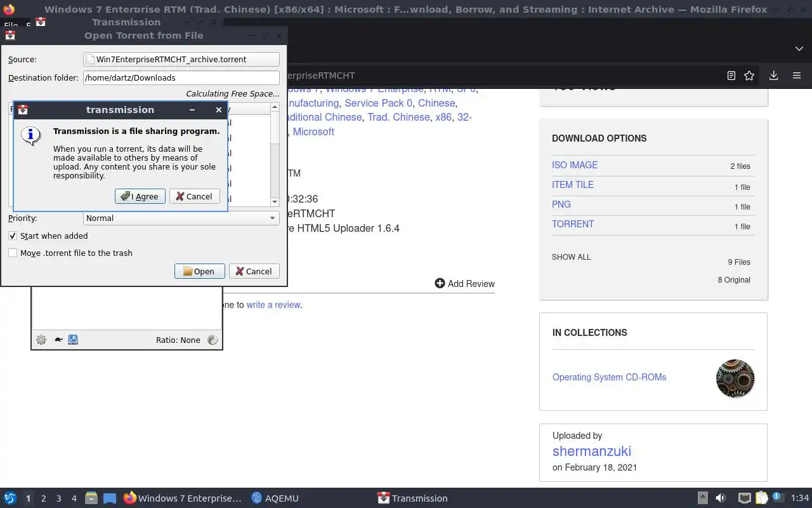
Task: Bookmark this page with star icon
Action: (749, 76)
